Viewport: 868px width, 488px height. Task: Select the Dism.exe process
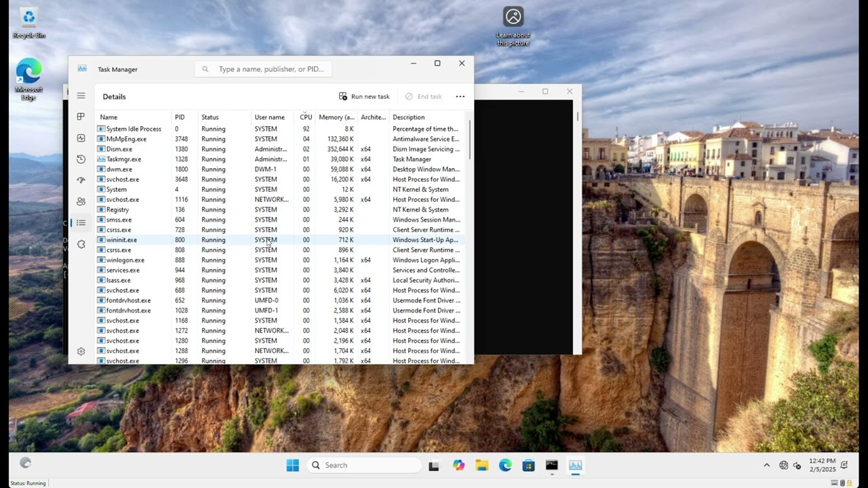[281, 149]
